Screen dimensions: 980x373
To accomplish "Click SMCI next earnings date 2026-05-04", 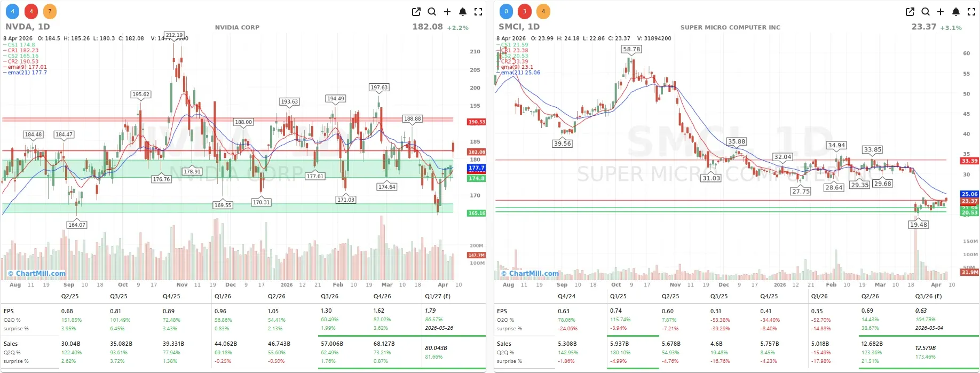I will click(x=929, y=328).
